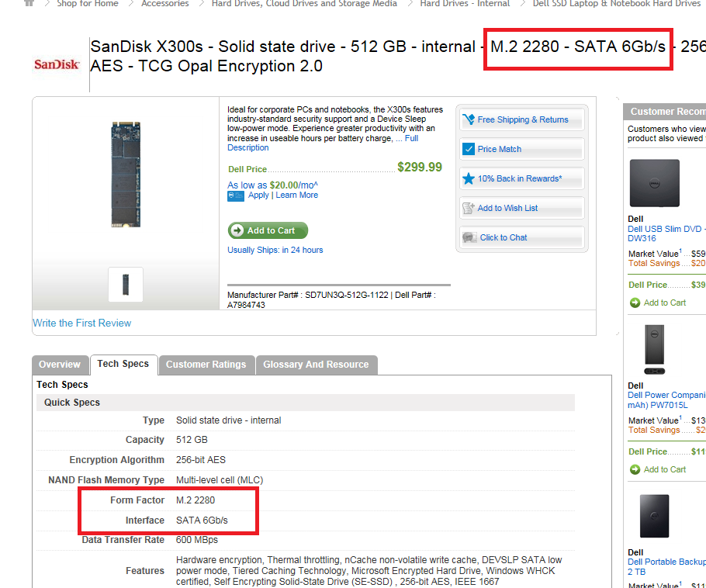Screen dimensions: 706x588
Task: Click the Free Shipping & Returns icon
Action: (x=469, y=119)
